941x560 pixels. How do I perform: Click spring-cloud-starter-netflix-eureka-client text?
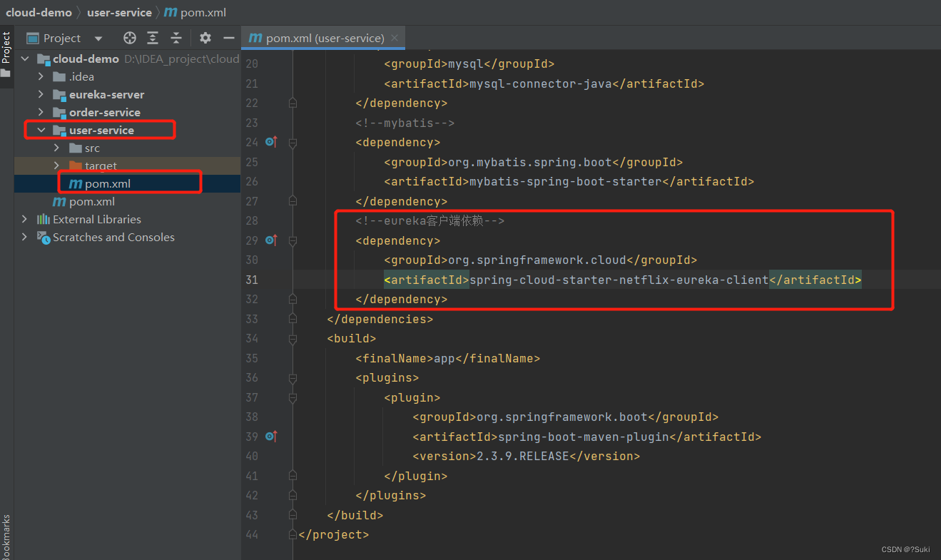(619, 280)
